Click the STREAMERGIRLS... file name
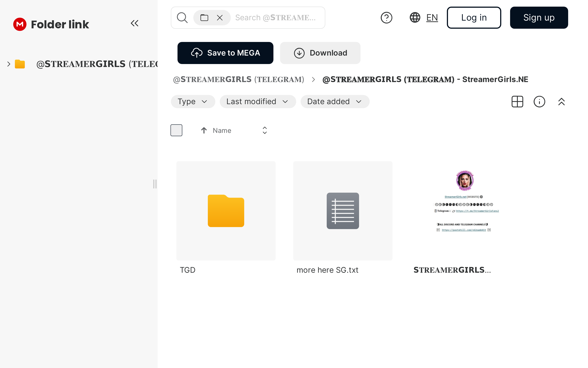 [452, 270]
